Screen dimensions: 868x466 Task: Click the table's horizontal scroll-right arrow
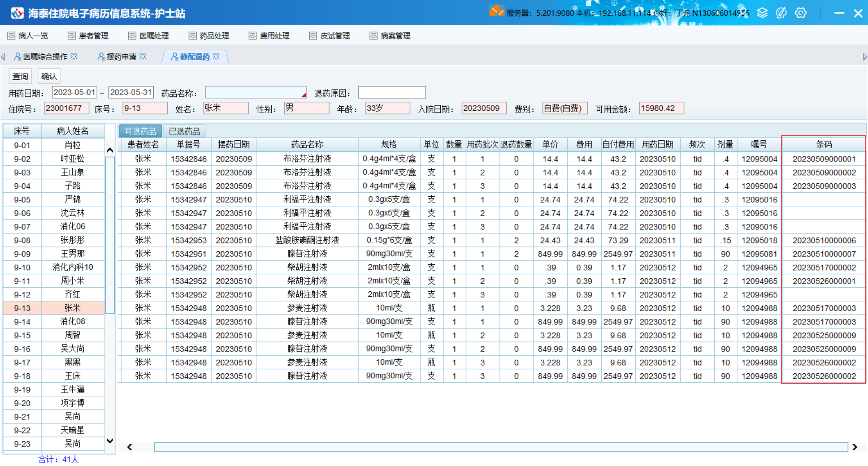(854, 447)
